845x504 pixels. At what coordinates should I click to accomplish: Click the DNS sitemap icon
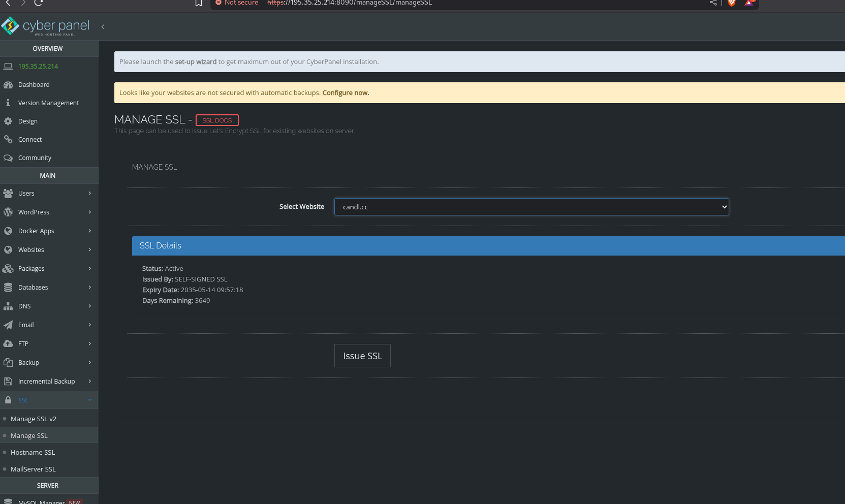point(8,306)
